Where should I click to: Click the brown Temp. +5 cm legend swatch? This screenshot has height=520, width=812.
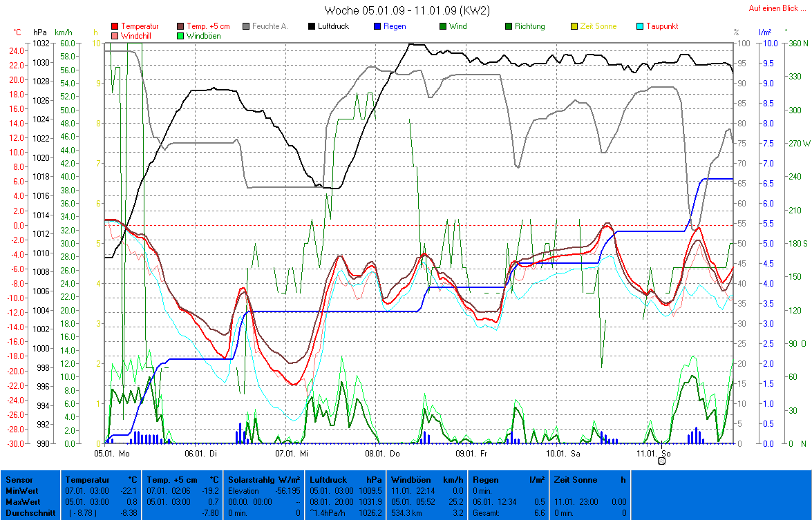(x=181, y=26)
